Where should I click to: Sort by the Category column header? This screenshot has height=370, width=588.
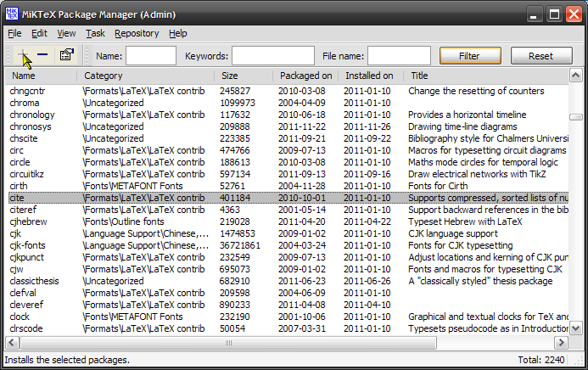(145, 76)
